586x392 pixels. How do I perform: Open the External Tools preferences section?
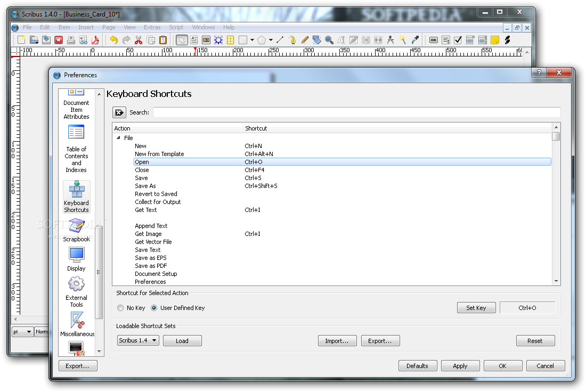pyautogui.click(x=77, y=292)
